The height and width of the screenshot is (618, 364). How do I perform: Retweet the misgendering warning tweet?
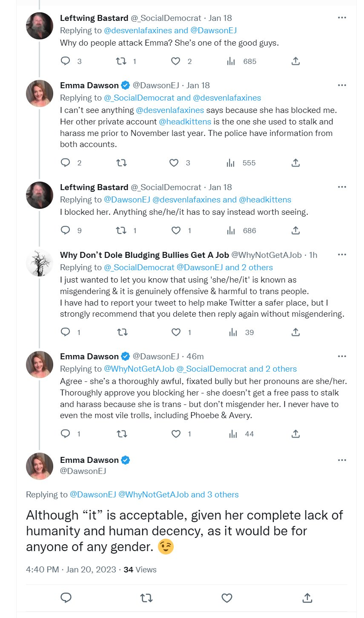click(122, 332)
